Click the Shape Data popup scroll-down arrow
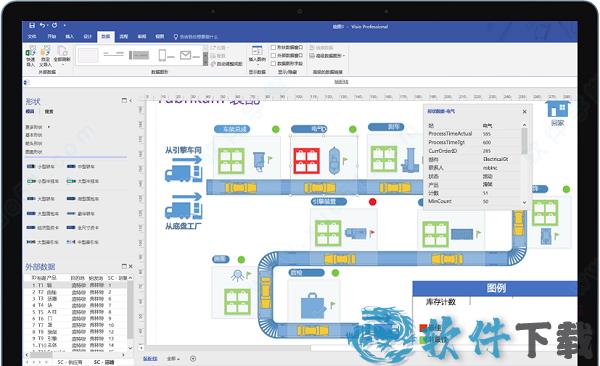Screen dimensions: 600x366 (x=524, y=203)
